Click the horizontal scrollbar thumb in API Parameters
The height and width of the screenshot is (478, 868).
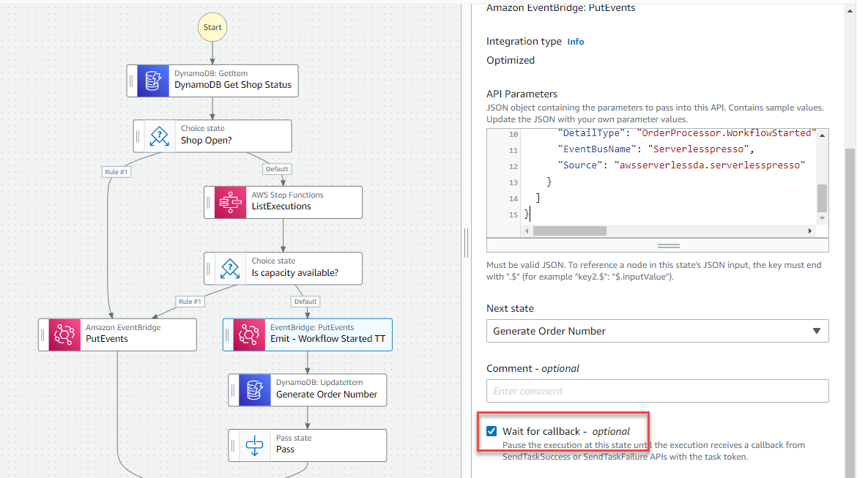pos(570,231)
